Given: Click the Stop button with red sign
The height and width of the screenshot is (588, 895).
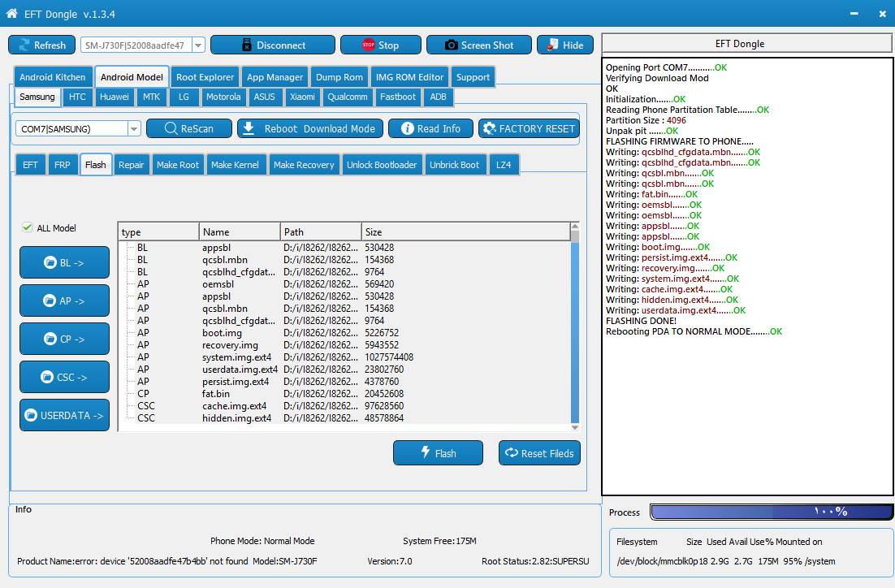Looking at the screenshot, I should click(381, 45).
